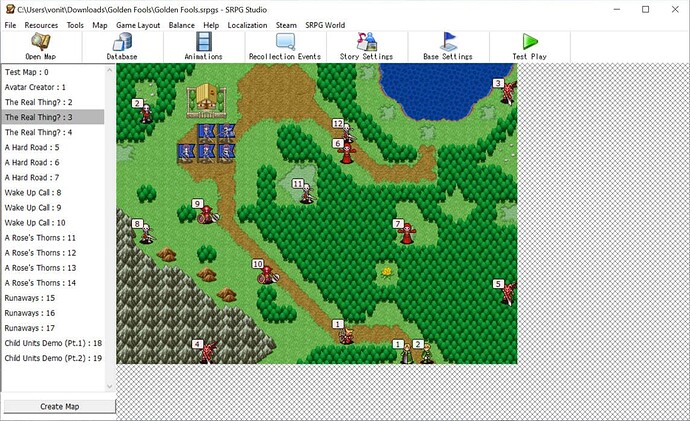Open the Database toolbar icon
Image resolution: width=690 pixels, height=421 pixels.
(122, 42)
